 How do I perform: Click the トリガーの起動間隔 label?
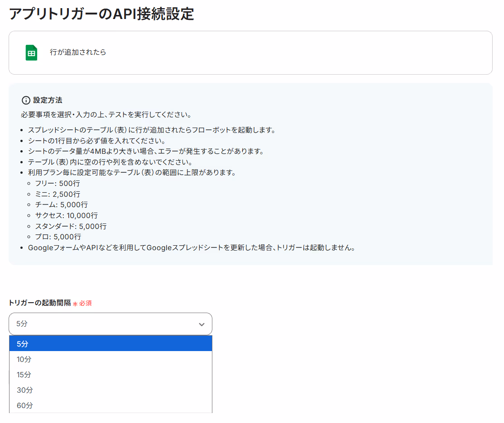pos(40,303)
